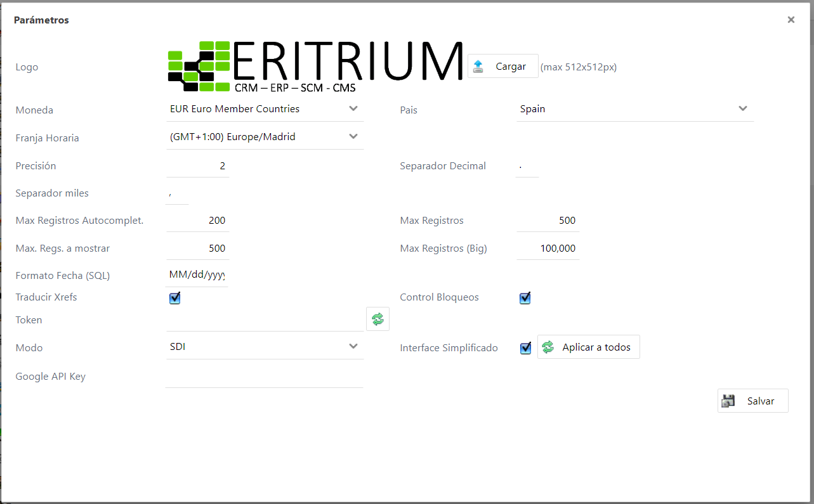Click the Google API Key label
The height and width of the screenshot is (504, 814).
[50, 377]
